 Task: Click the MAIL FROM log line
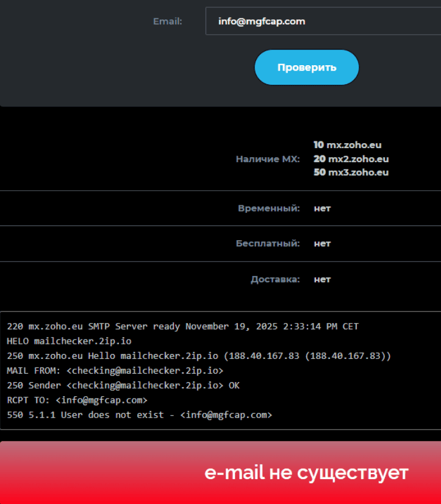click(115, 371)
